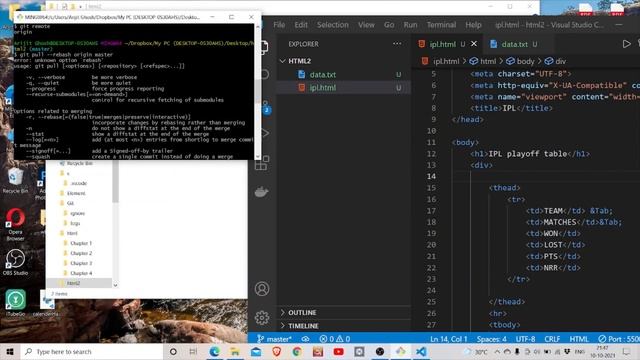Click Ln 14, Col 1 in status bar
Image resolution: width=640 pixels, height=360 pixels.
[x=449, y=339]
